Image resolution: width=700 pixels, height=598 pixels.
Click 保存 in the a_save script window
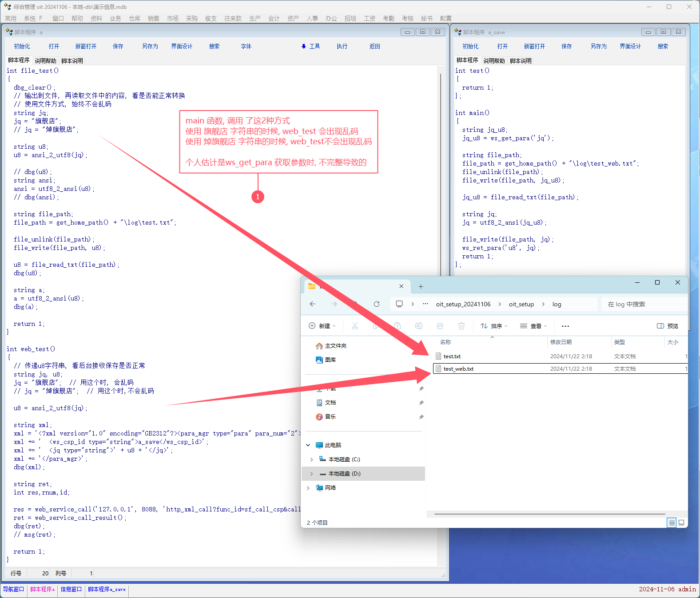566,46
